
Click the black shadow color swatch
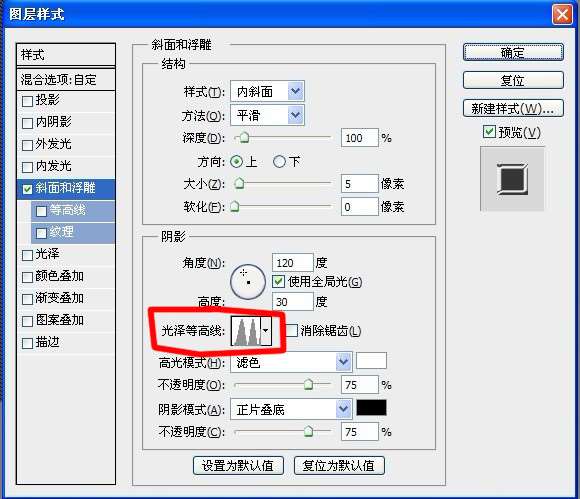[371, 408]
